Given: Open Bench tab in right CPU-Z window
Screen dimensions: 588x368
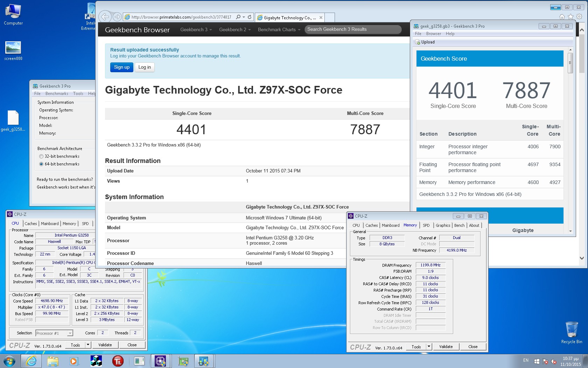Looking at the screenshot, I should (459, 225).
